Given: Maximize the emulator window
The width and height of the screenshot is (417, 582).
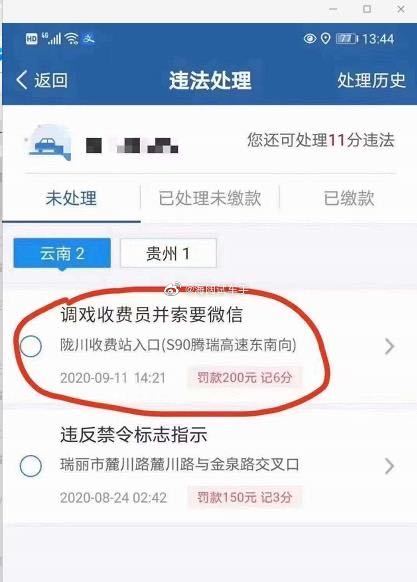Looking at the screenshot, I should [367, 9].
